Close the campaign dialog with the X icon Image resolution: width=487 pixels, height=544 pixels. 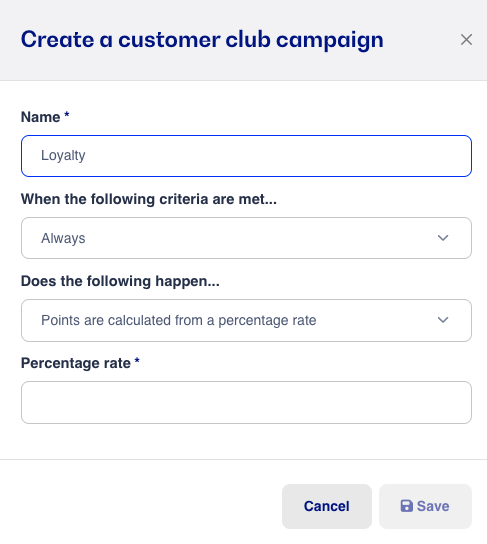(466, 40)
